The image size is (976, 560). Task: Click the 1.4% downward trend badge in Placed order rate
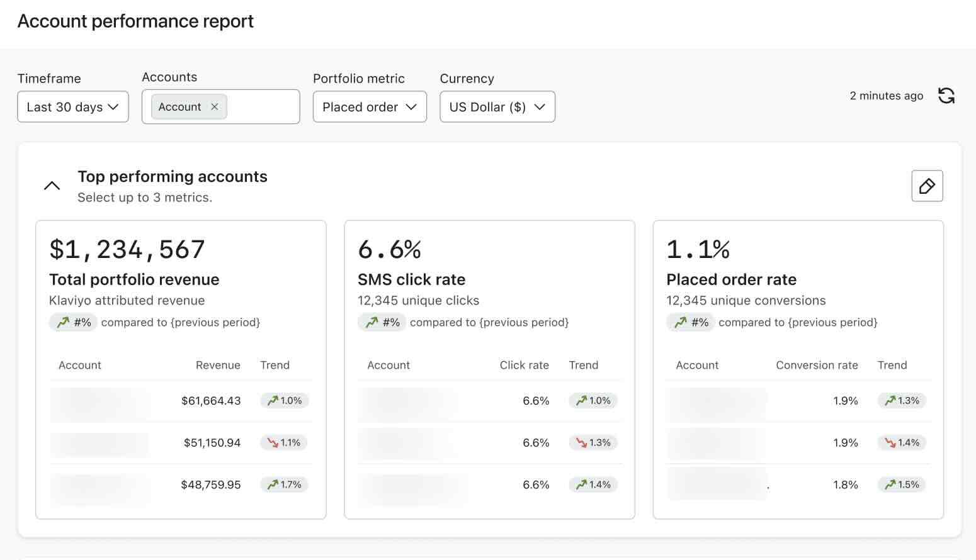tap(902, 443)
